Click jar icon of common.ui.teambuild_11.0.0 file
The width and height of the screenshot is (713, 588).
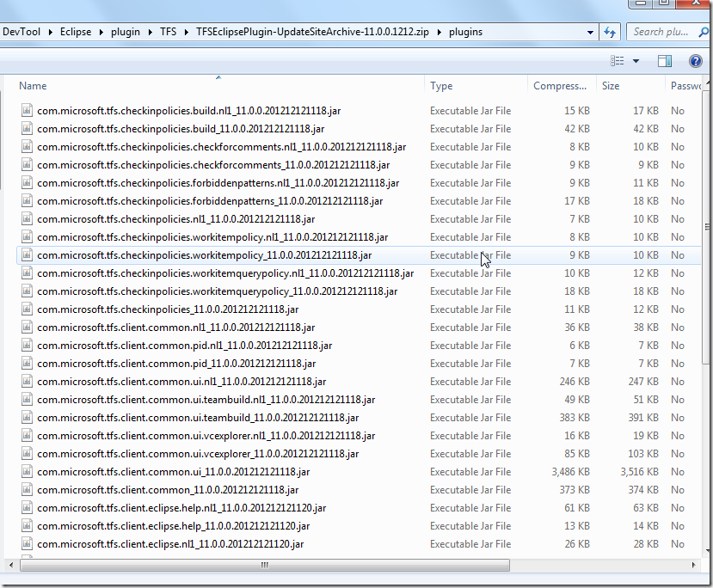pyautogui.click(x=27, y=418)
